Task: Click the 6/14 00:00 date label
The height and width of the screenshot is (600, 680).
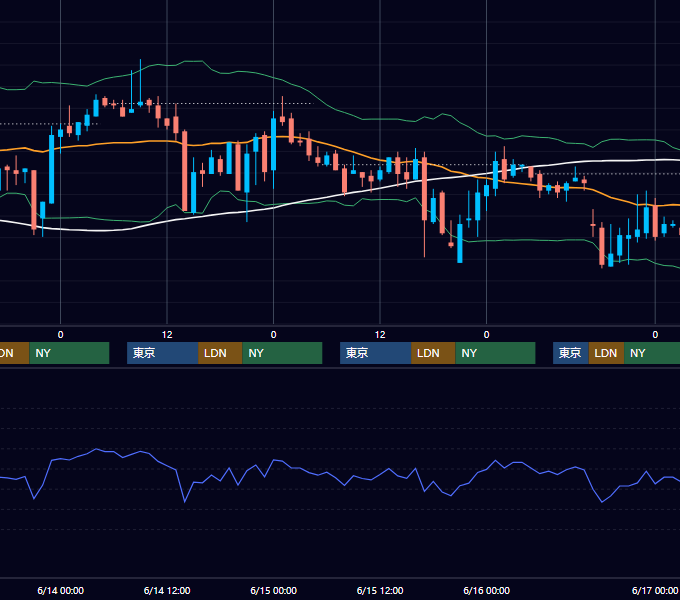Action: [60, 590]
